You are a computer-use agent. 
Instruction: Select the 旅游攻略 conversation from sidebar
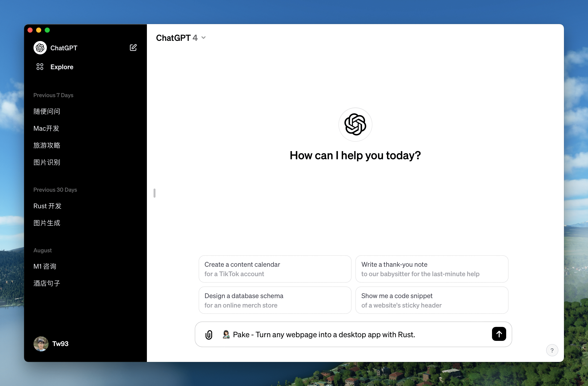[46, 145]
